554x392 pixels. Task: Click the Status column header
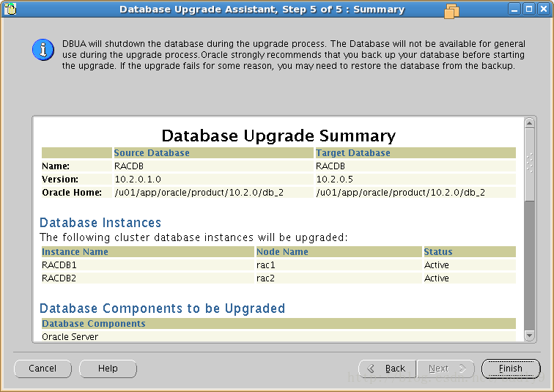(x=470, y=252)
